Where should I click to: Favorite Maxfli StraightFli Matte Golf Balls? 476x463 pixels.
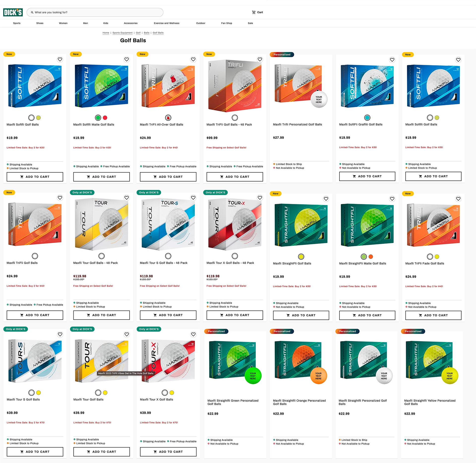(x=392, y=199)
